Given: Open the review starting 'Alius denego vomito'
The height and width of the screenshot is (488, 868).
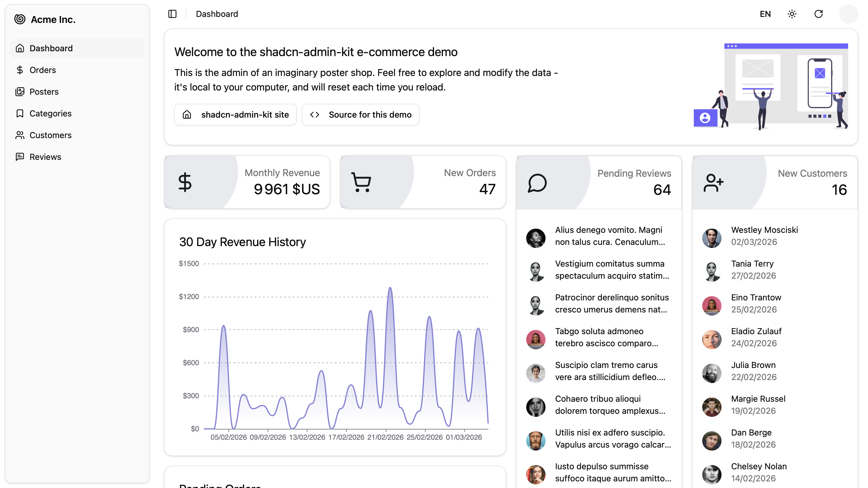Looking at the screenshot, I should point(609,236).
